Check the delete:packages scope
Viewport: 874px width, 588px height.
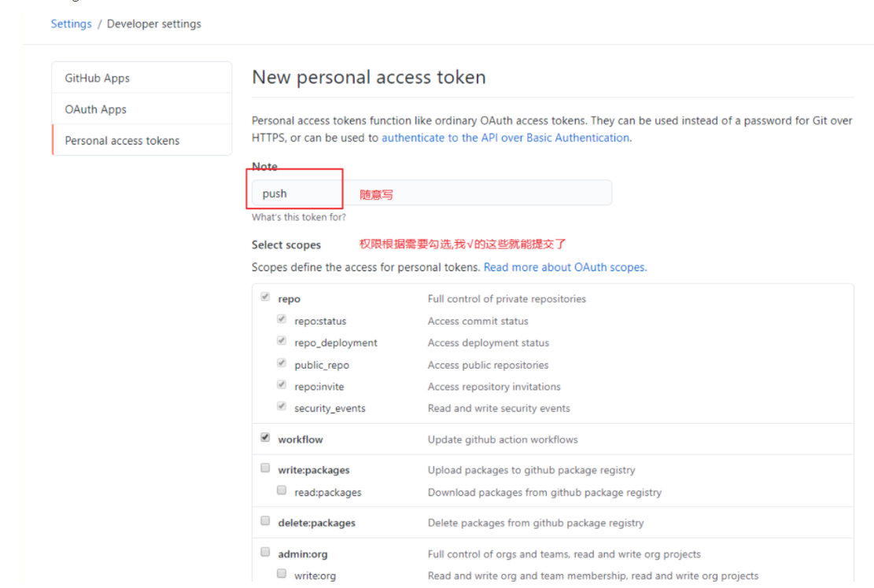265,521
